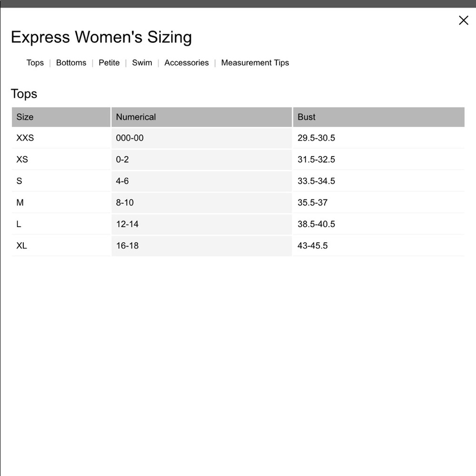Click the 12-14 numerical cell
Image resolution: width=476 pixels, height=476 pixels.
coord(201,224)
